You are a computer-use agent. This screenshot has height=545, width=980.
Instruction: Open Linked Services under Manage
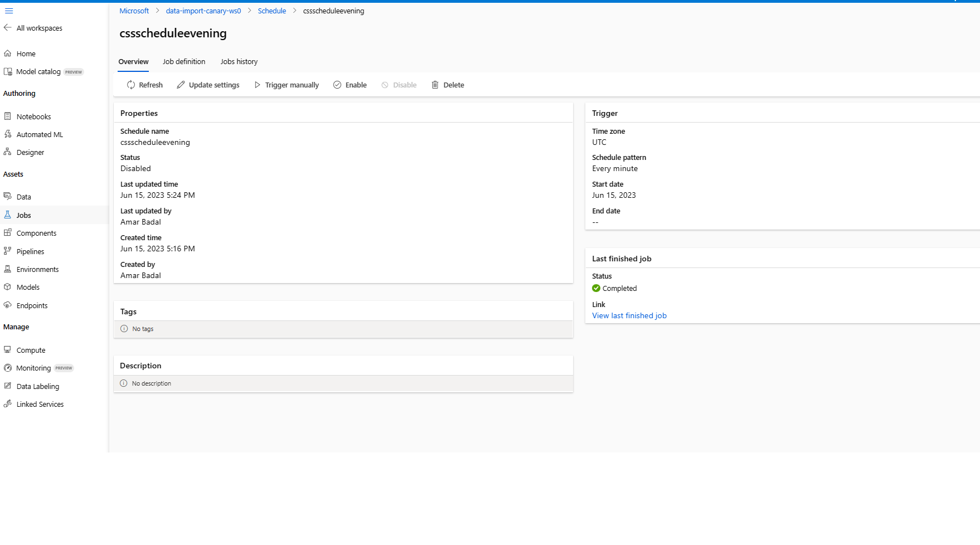(x=40, y=403)
